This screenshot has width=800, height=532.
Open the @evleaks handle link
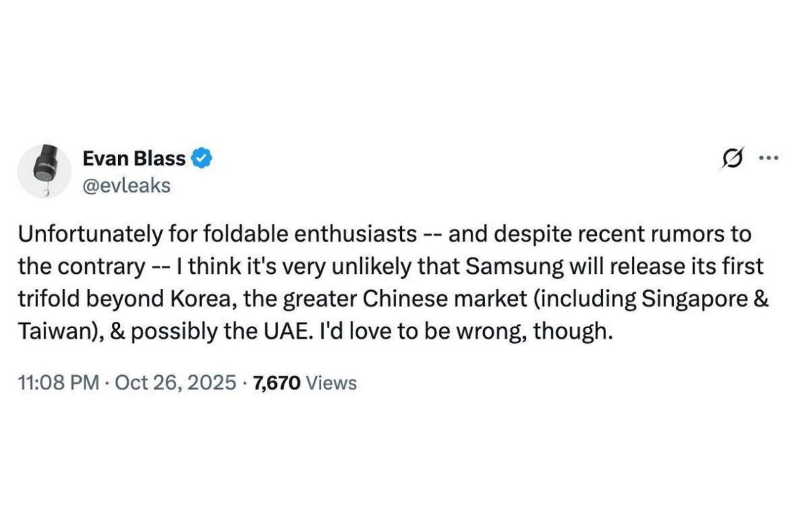click(126, 185)
